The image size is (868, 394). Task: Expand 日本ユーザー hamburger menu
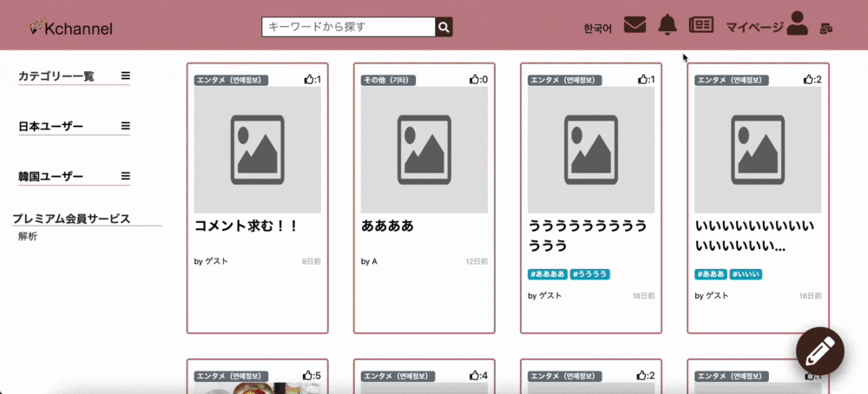pyautogui.click(x=126, y=126)
